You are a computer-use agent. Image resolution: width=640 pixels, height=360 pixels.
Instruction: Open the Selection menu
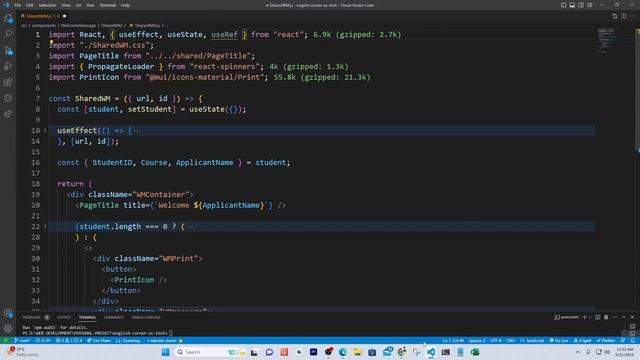[x=47, y=5]
